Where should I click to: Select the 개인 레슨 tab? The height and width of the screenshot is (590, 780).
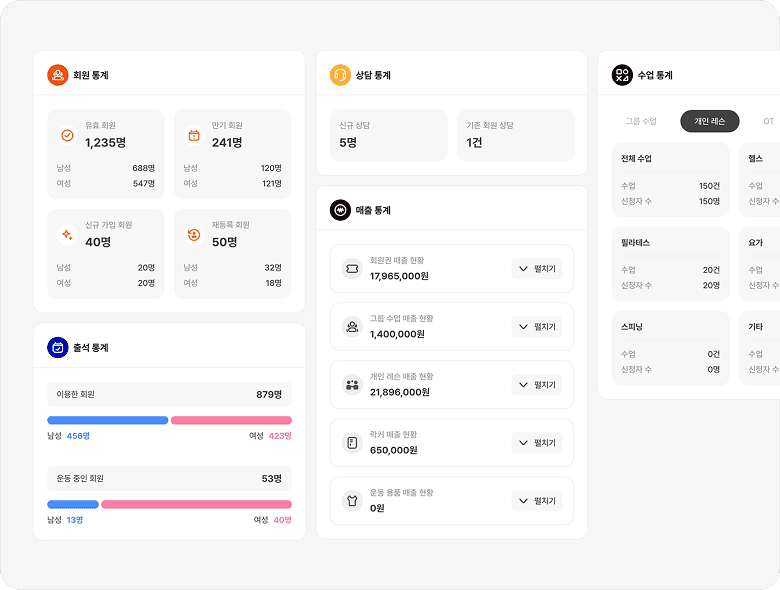tap(709, 121)
